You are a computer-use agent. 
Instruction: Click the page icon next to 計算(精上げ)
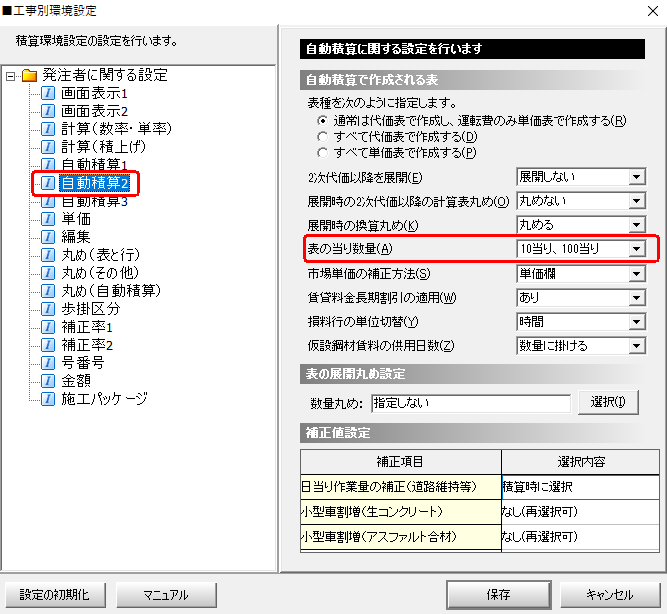(48, 147)
